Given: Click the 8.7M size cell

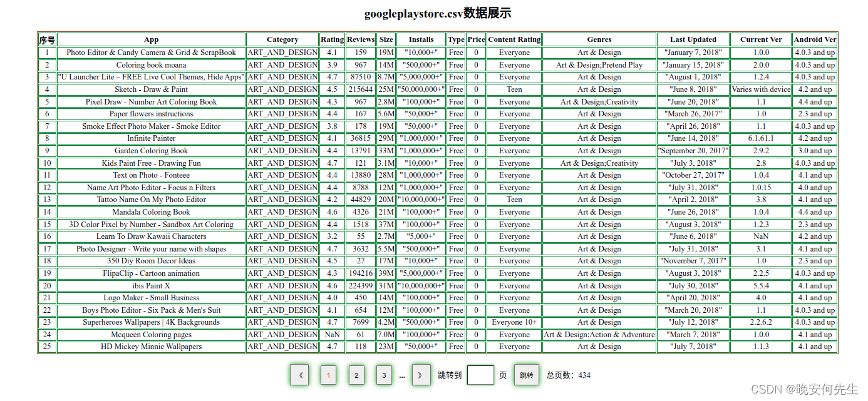Looking at the screenshot, I should coord(386,77).
